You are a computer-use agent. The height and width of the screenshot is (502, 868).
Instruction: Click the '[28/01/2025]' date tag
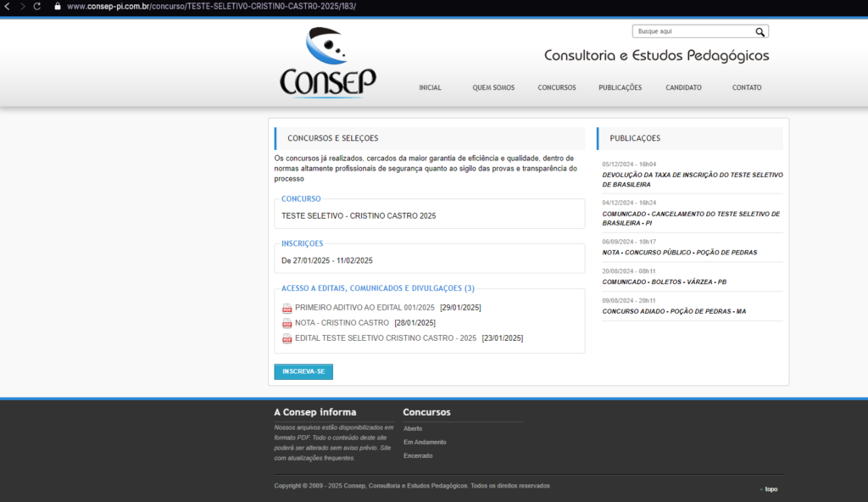coord(415,322)
